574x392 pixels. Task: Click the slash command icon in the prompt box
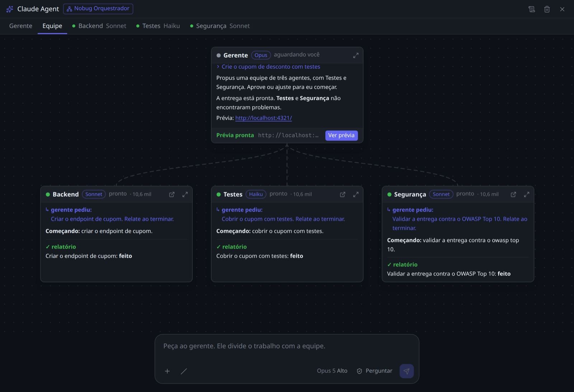coord(184,371)
